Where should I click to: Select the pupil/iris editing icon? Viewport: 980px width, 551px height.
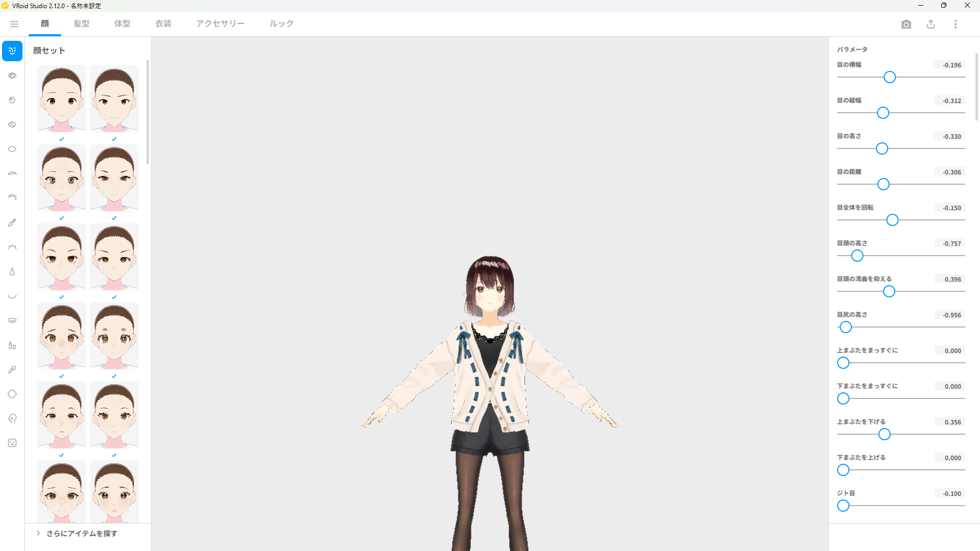click(12, 100)
